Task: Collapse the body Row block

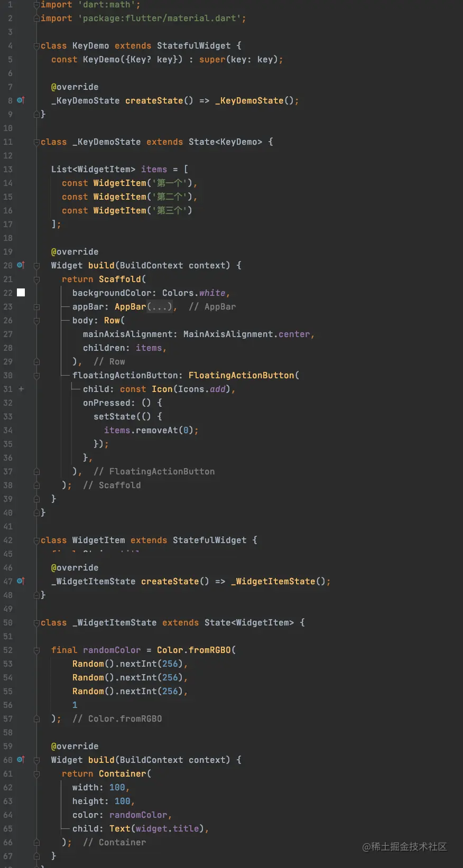Action: (x=37, y=321)
